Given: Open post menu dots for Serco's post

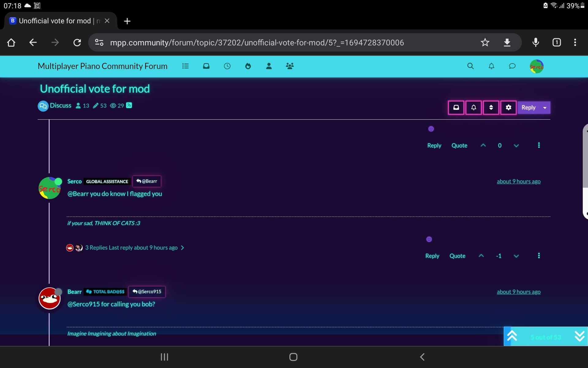Looking at the screenshot, I should pos(539,256).
